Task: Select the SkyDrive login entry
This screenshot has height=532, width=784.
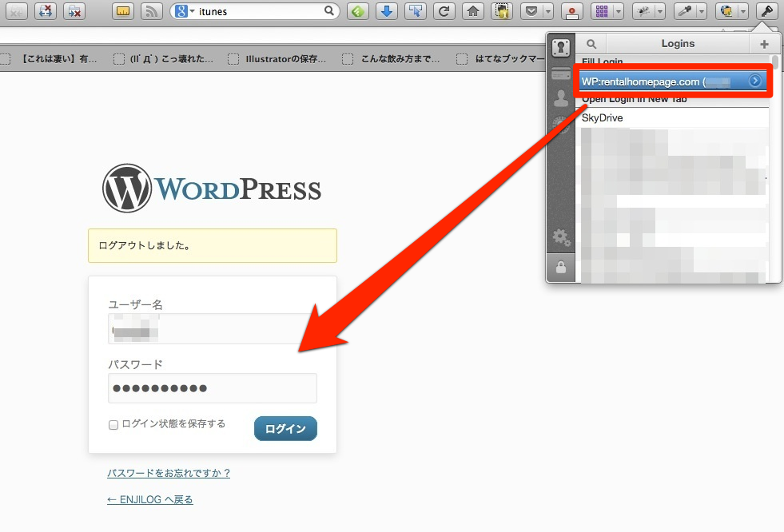Action: [x=674, y=118]
